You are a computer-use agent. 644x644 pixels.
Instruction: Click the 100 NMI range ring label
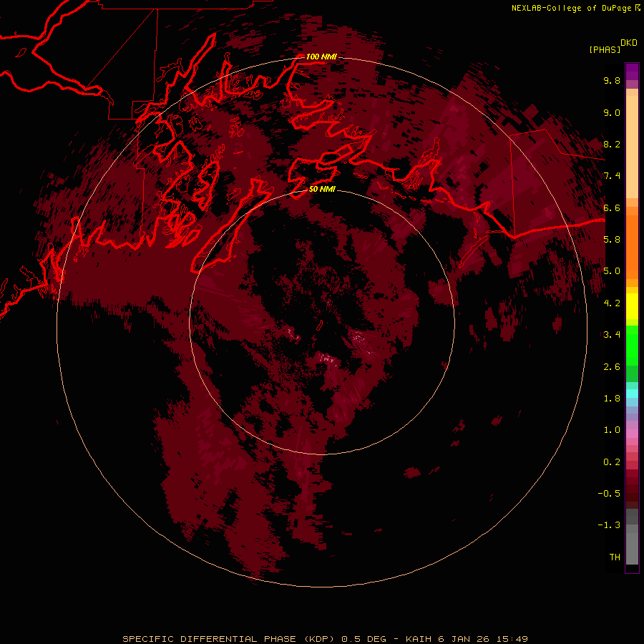(x=321, y=57)
